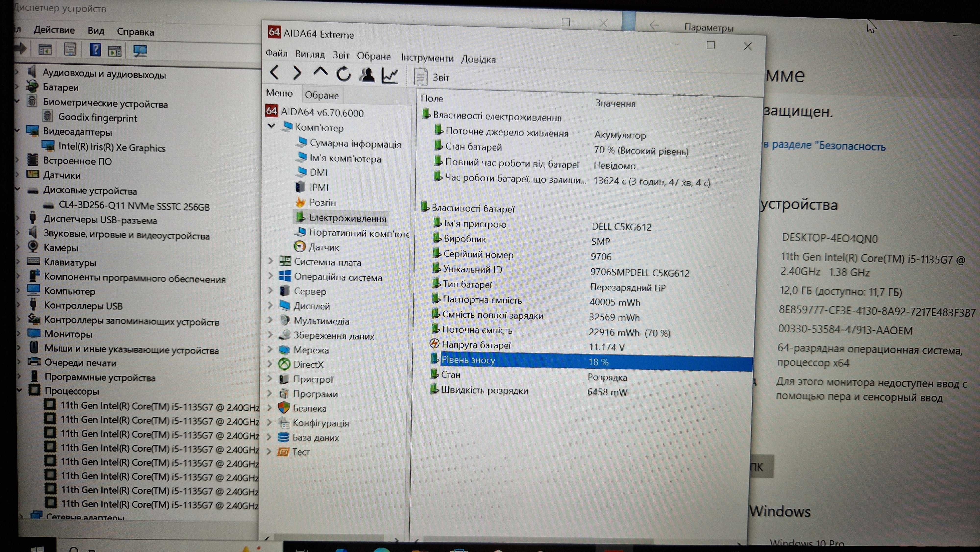Select Ім'я комп'ютера tree item
980x552 pixels.
pyautogui.click(x=345, y=158)
